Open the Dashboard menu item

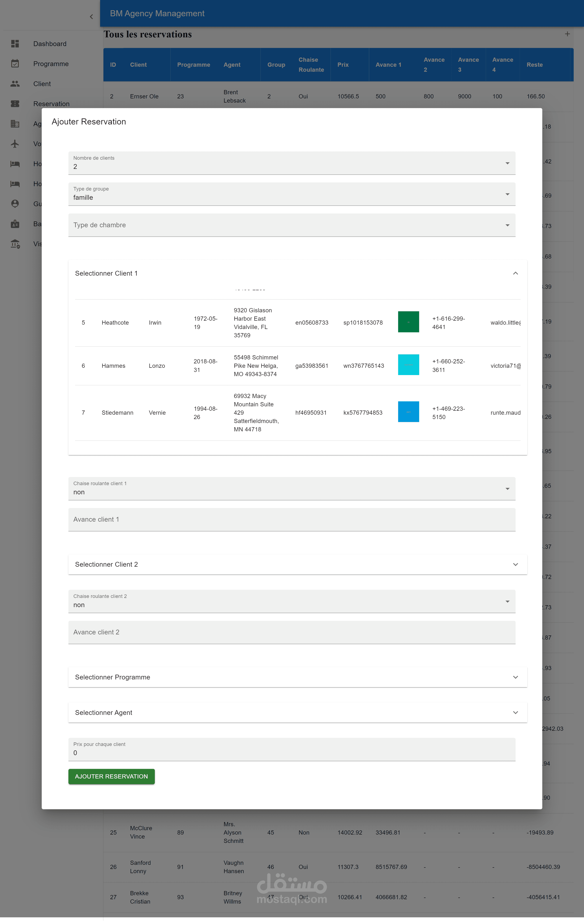coord(50,44)
